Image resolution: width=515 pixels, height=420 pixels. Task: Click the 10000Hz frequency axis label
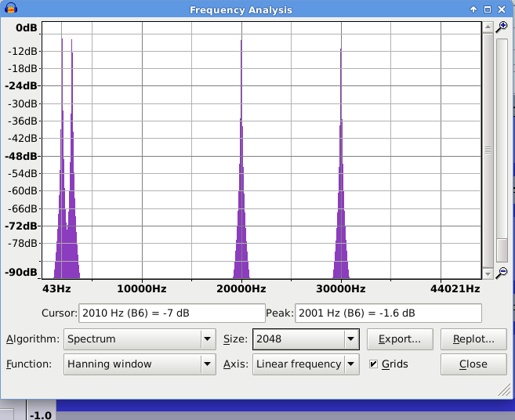[142, 288]
